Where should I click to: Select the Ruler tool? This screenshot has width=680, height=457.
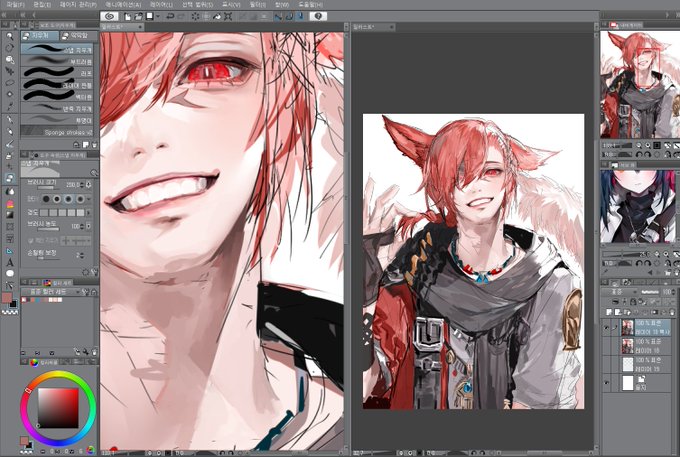coord(9,251)
